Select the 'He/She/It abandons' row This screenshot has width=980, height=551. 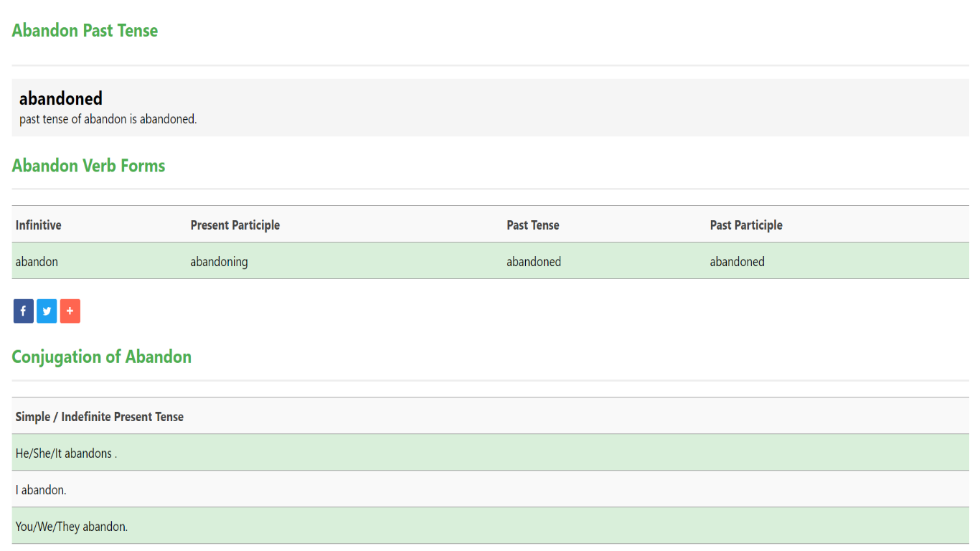click(66, 453)
